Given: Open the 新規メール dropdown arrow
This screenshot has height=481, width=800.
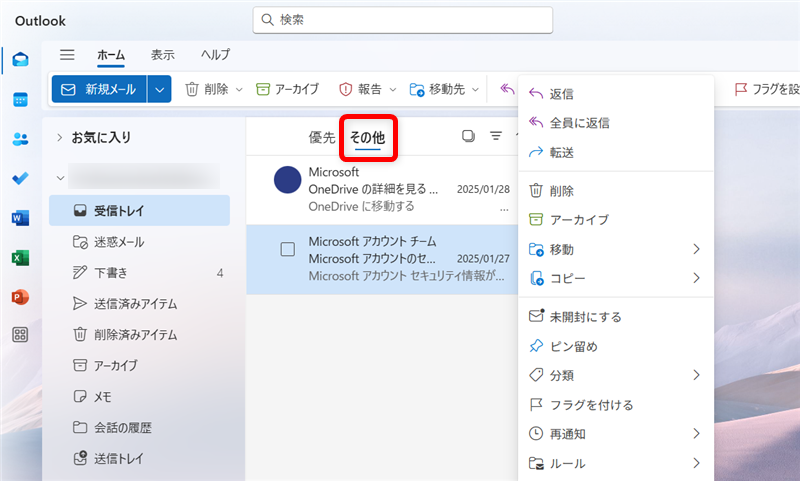Looking at the screenshot, I should coord(160,89).
